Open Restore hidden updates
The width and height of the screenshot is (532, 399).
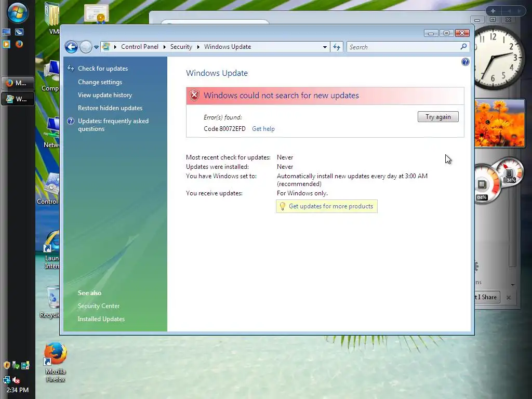coord(110,108)
